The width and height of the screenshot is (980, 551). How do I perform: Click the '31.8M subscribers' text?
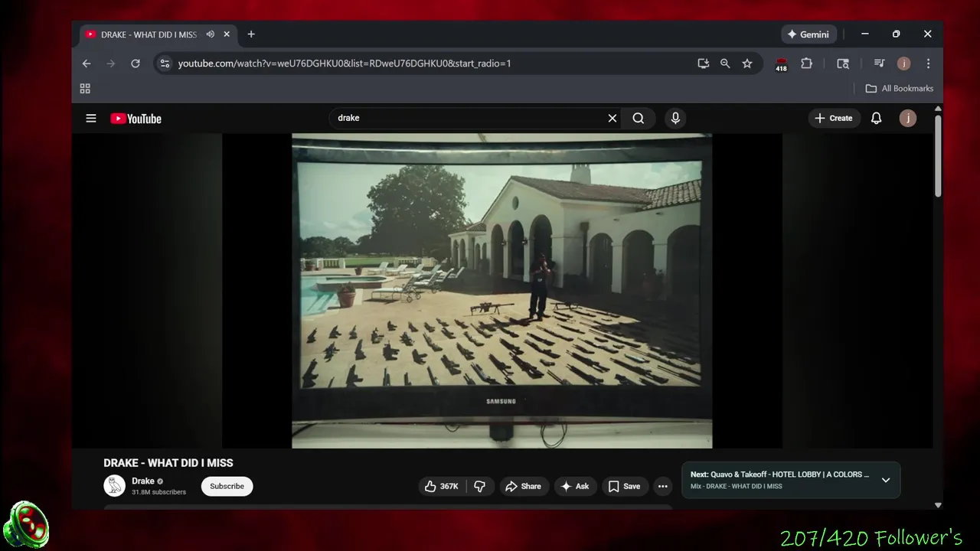click(x=158, y=492)
